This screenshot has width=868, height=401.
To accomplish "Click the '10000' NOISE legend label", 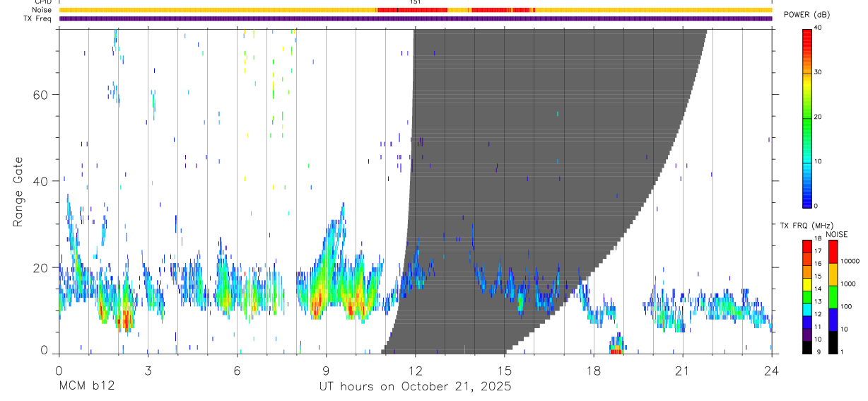I will click(x=850, y=262).
